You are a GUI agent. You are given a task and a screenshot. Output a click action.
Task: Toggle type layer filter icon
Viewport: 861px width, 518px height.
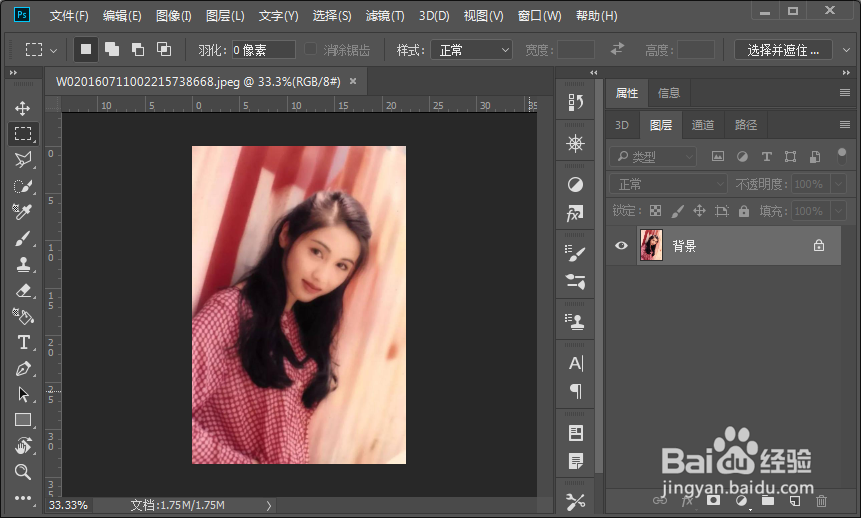pyautogui.click(x=767, y=157)
